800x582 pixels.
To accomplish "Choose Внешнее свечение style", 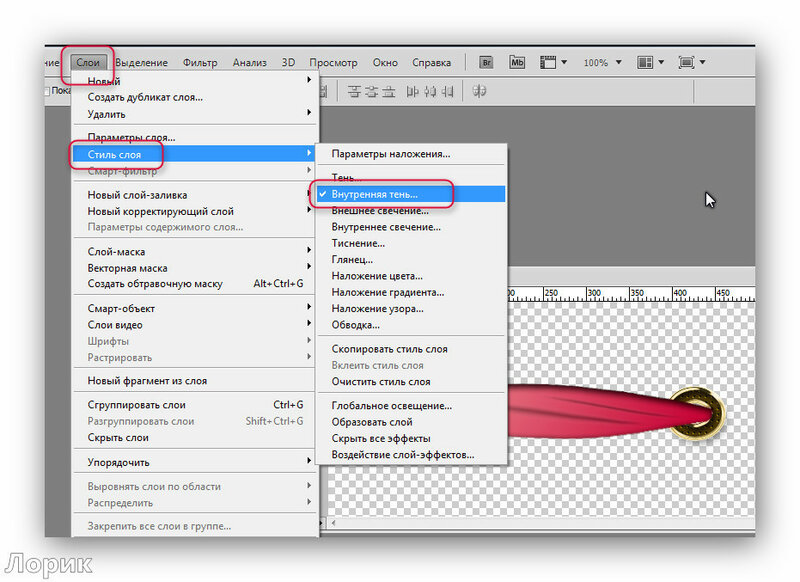I will pos(411,210).
